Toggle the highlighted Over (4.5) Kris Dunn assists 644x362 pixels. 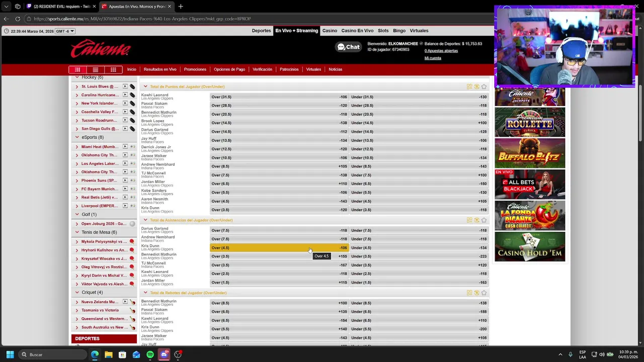(x=279, y=248)
